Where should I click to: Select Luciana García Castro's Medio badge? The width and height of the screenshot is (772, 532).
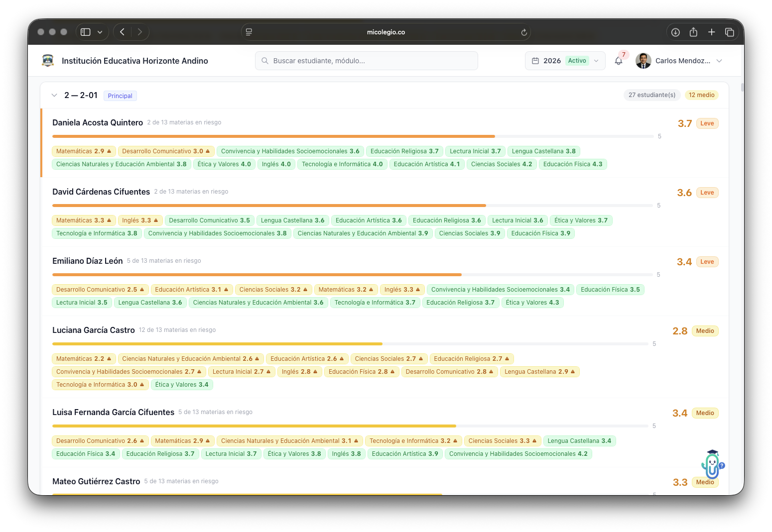705,331
